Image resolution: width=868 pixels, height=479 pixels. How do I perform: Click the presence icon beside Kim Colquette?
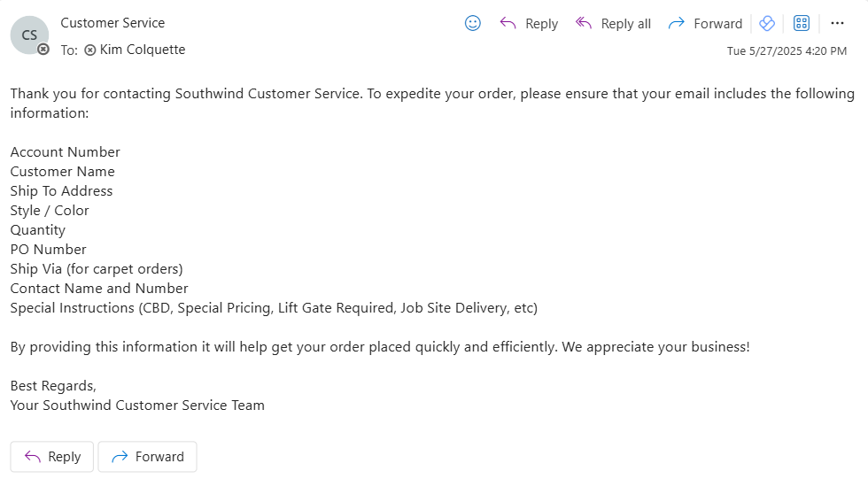89,50
